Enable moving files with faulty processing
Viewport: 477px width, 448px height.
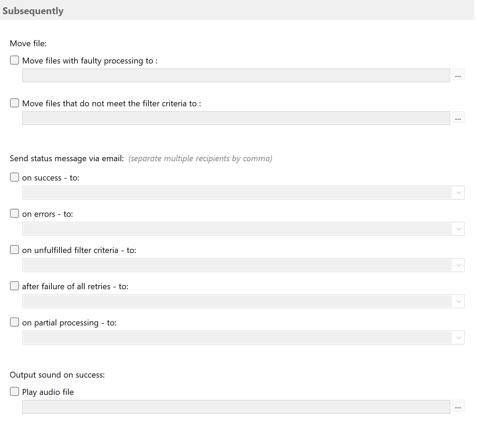[14, 60]
